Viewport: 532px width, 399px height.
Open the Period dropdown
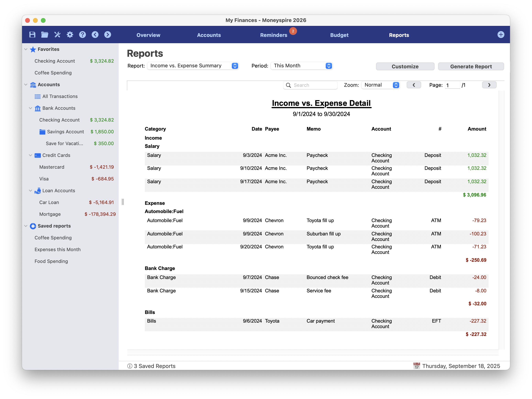coord(302,66)
